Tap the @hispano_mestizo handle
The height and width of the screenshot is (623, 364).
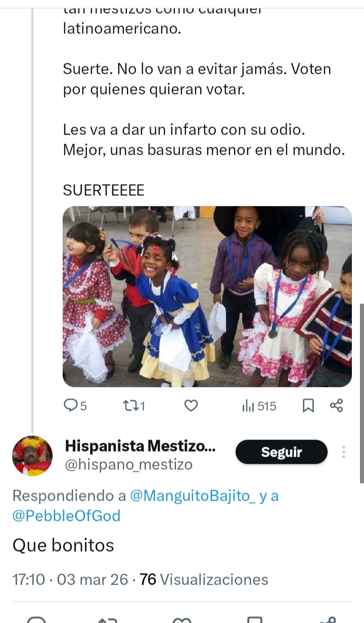(x=128, y=465)
